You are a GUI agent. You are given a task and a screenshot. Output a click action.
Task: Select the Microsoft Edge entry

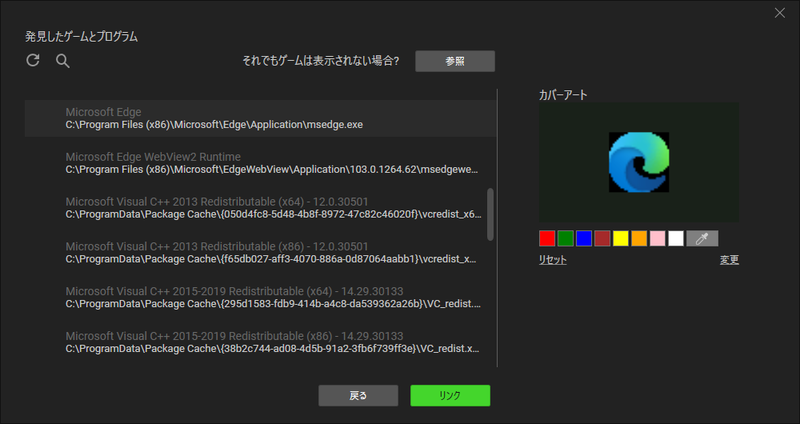(260, 118)
